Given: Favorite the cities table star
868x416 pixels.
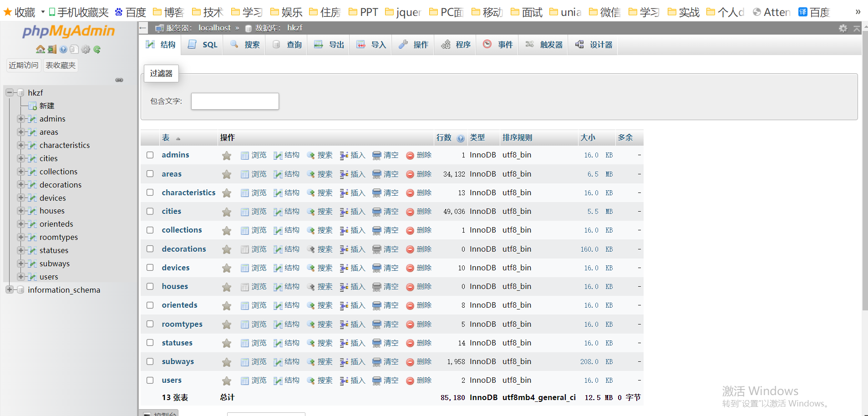Looking at the screenshot, I should tap(226, 212).
